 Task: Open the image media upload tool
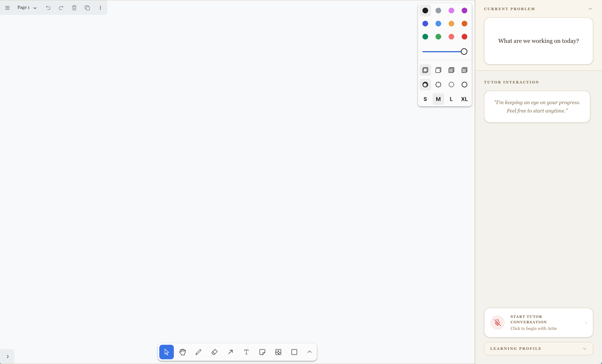coord(278,352)
